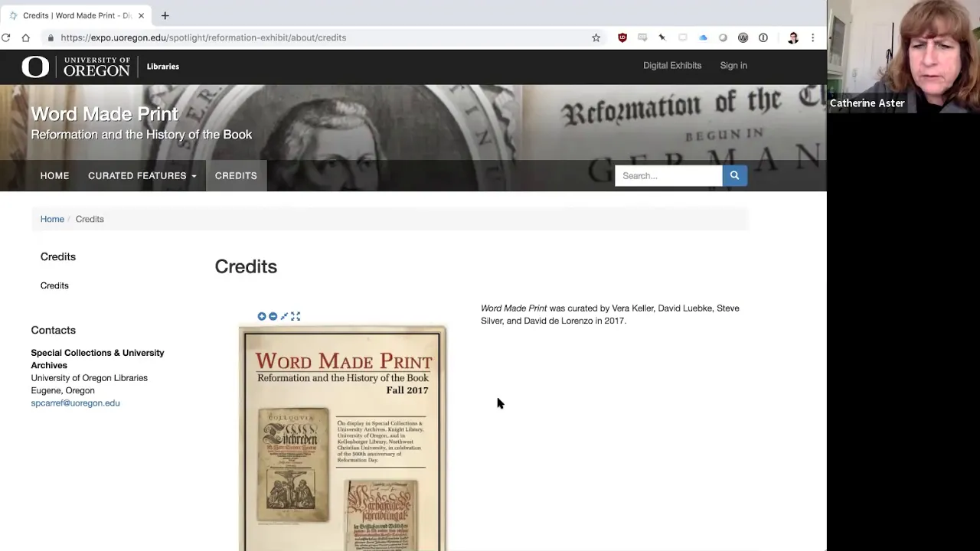Go to browser home page
Image resolution: width=980 pixels, height=551 pixels.
(25, 37)
